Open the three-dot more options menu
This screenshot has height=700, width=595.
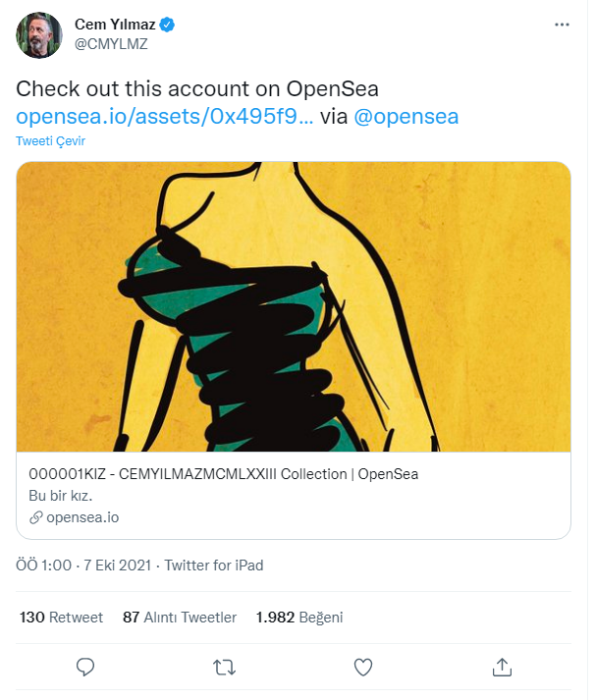[561, 24]
